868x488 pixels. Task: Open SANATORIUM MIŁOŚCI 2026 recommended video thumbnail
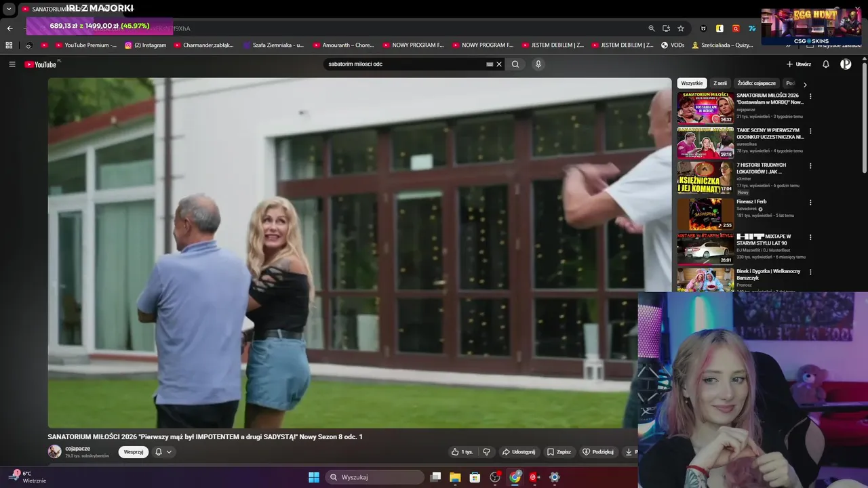[x=705, y=108]
